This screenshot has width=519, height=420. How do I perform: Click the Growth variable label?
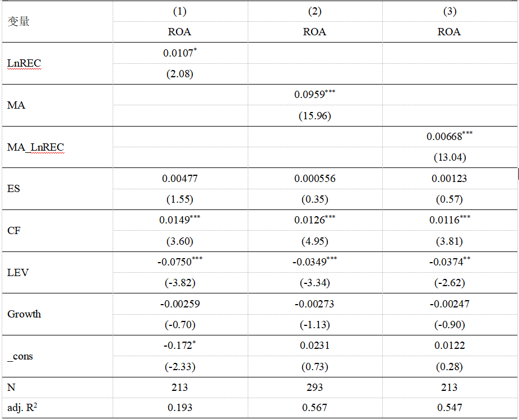[x=24, y=314]
